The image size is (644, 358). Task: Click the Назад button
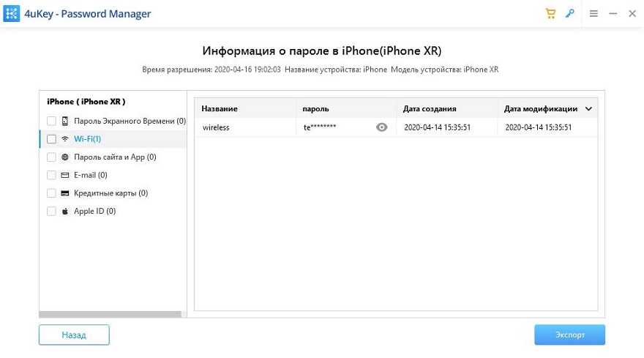coord(75,335)
